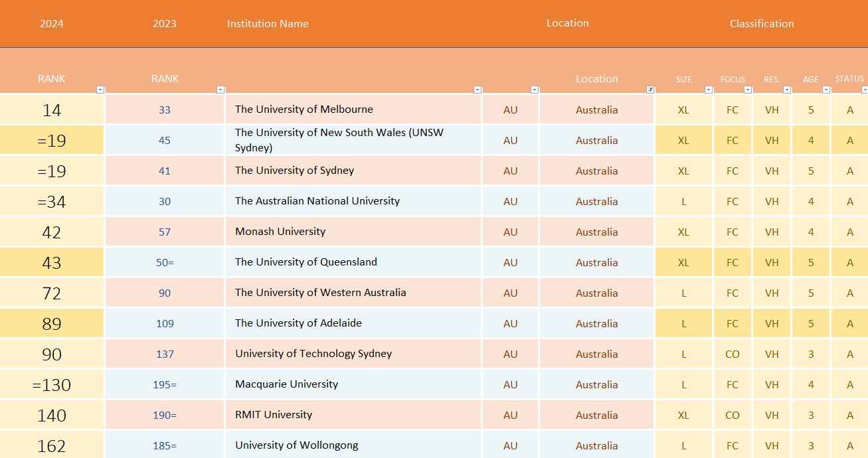Open the 2024 RANK column filter dropdown

click(100, 90)
